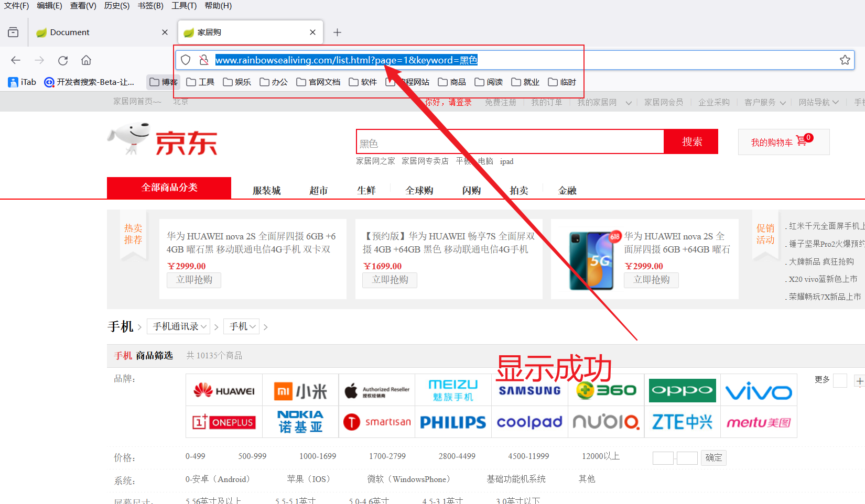Open the 临时 bookmark folder

coord(562,82)
